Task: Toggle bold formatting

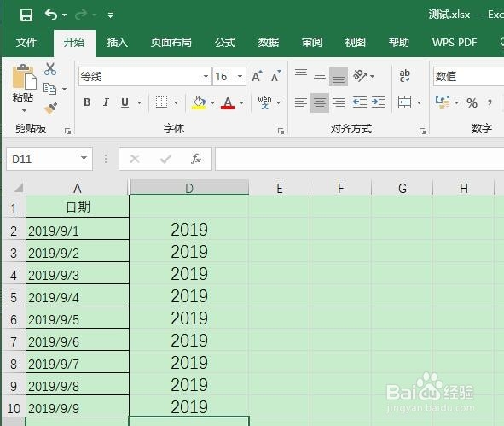Action: point(87,102)
